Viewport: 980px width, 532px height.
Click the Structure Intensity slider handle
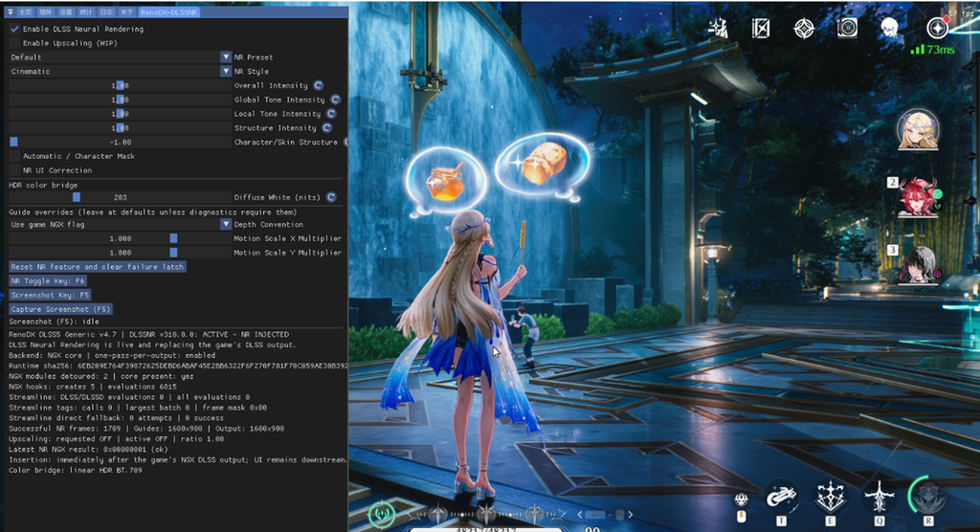point(120,127)
